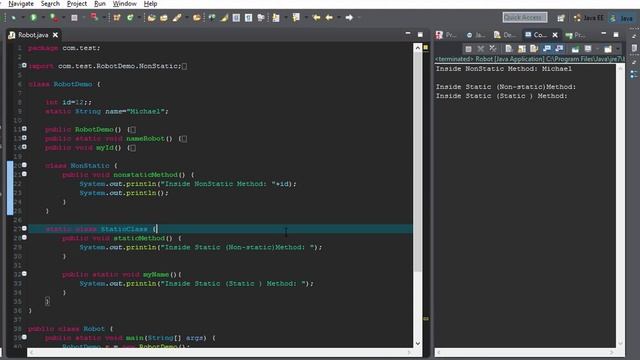The width and height of the screenshot is (640, 360).
Task: Click Display Selected Console monitor icon
Action: click(x=588, y=49)
